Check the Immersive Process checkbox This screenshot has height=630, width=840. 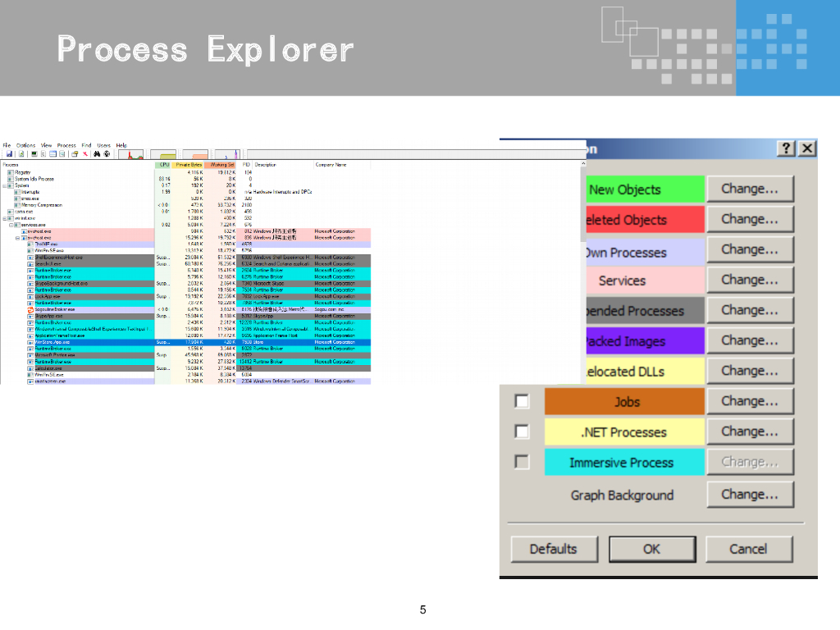click(522, 462)
